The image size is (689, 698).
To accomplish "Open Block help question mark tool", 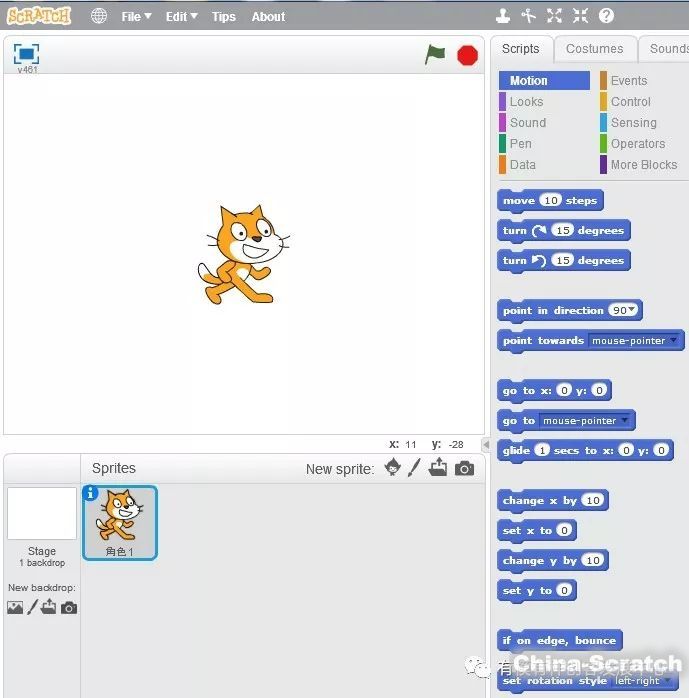I will click(x=606, y=16).
